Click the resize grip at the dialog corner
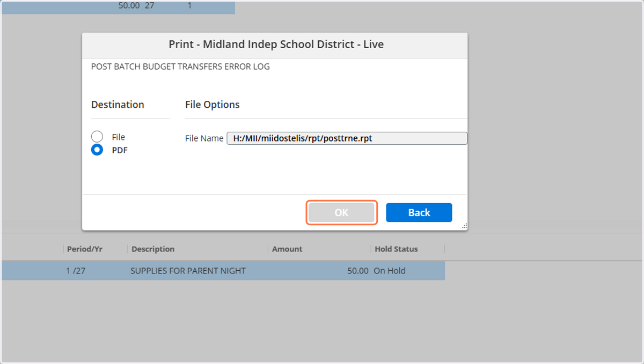Viewport: 644px width, 364px height. click(x=464, y=226)
